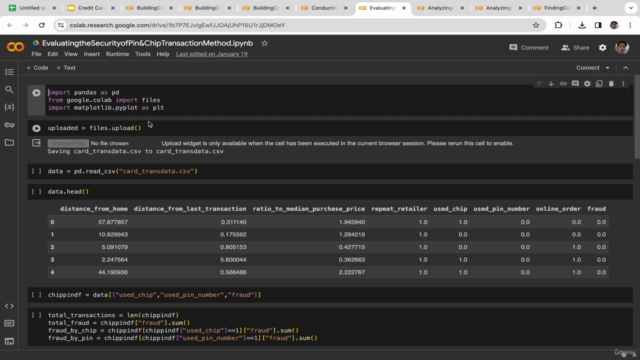Click the fraud column header
Viewport: 640px width, 360px height.
click(x=596, y=209)
